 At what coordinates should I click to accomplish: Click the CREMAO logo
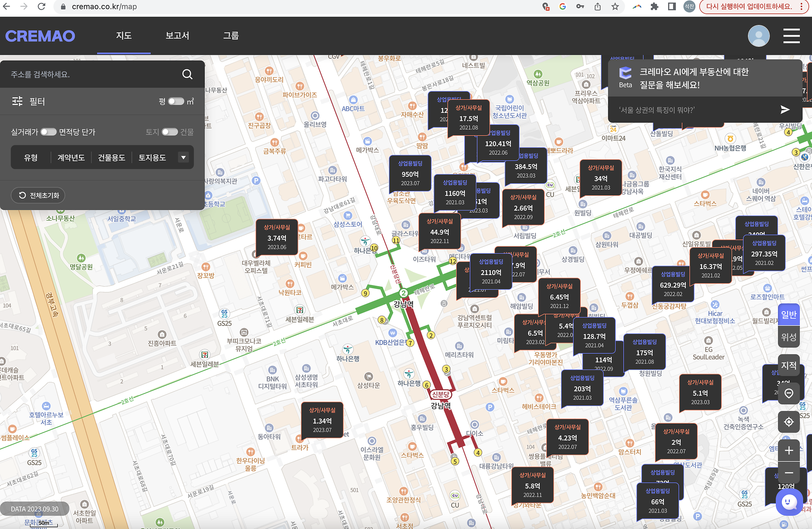click(40, 36)
